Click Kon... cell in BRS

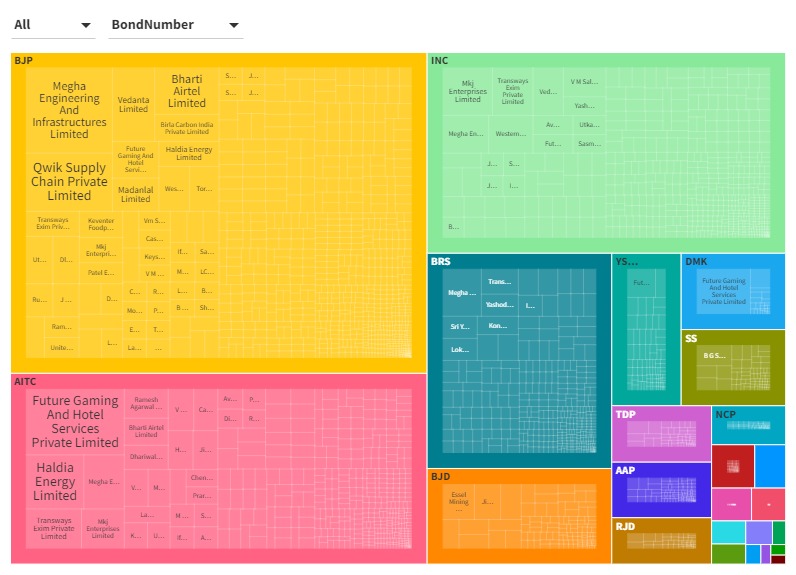pos(498,326)
